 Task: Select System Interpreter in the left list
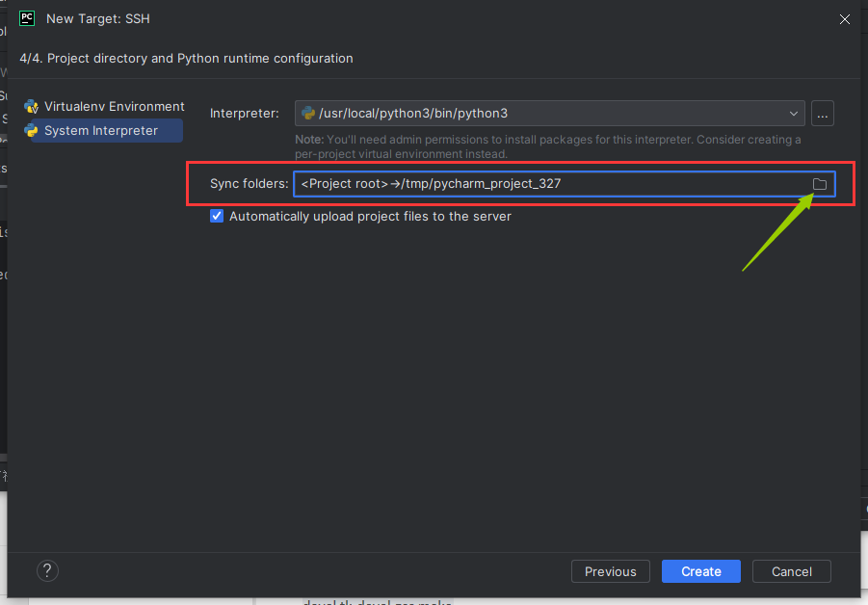coord(101,131)
